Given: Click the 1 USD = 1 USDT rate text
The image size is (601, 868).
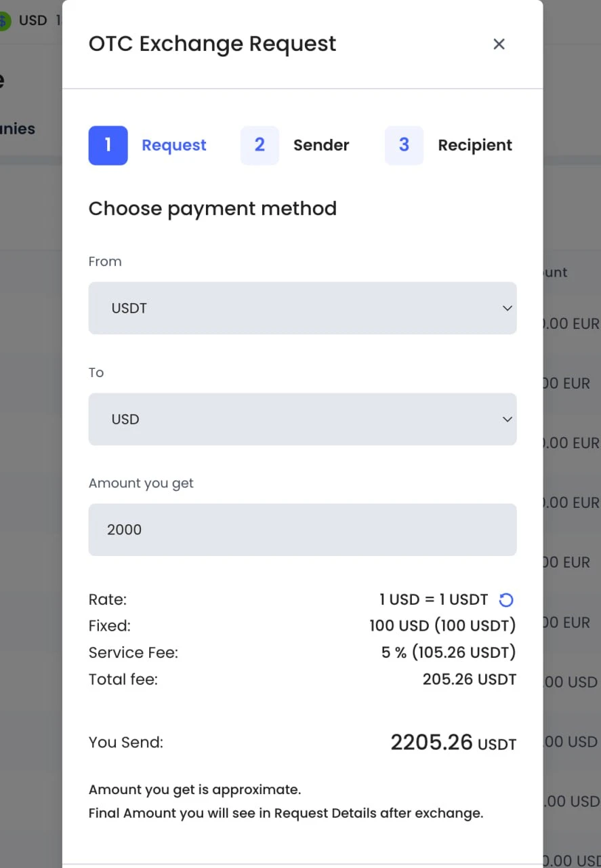Looking at the screenshot, I should [434, 599].
